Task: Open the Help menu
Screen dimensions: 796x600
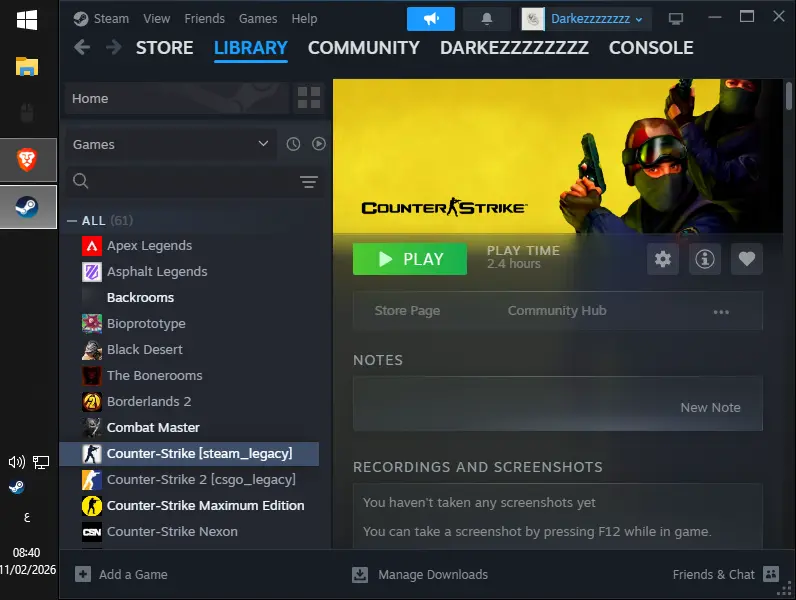Action: pos(304,19)
